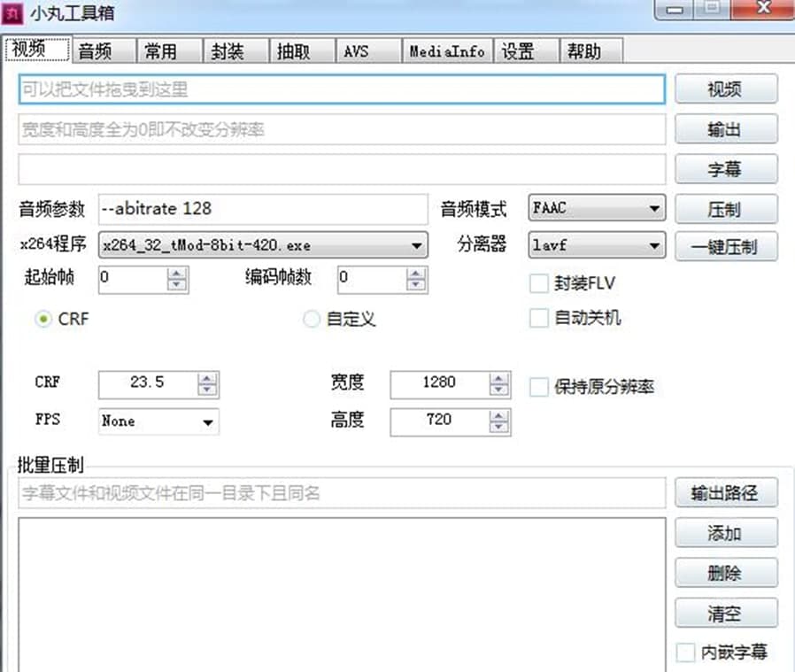Click inside the batch file list box

pos(342,594)
